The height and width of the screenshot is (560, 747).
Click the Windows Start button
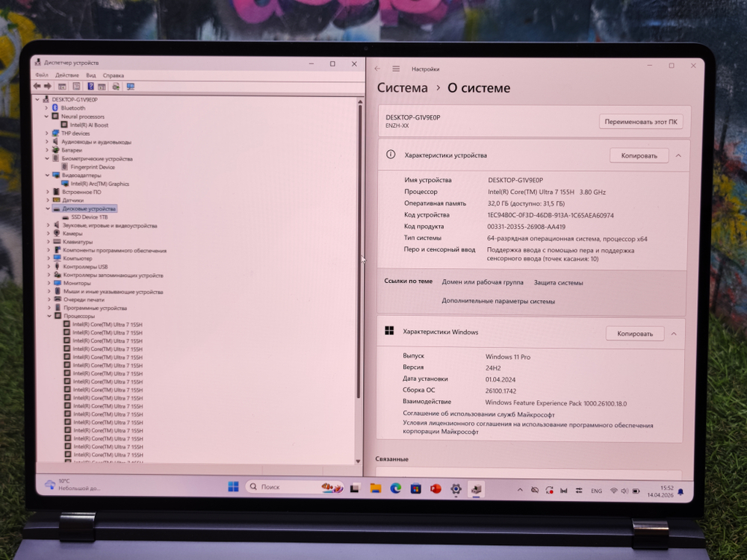(233, 487)
